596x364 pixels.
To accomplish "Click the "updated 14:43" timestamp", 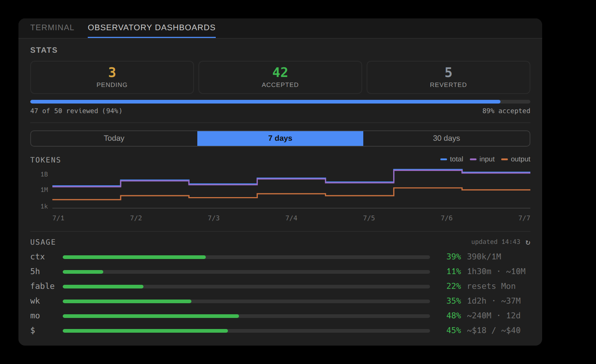I will [496, 242].
